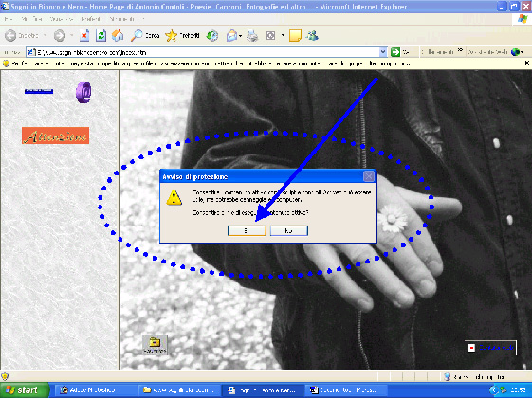Go to Home page icon
The width and height of the screenshot is (532, 398).
[118, 36]
